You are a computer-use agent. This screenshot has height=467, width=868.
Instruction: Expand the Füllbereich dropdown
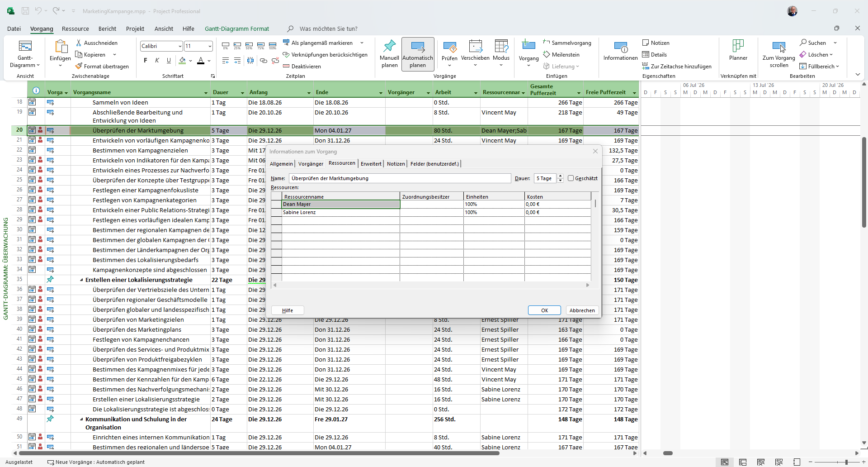[x=838, y=67]
